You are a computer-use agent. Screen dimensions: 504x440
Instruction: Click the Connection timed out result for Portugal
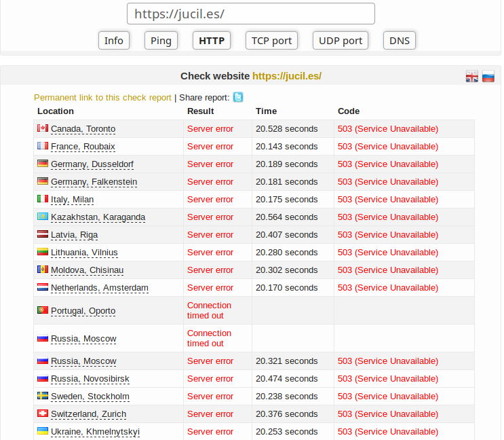(x=209, y=310)
